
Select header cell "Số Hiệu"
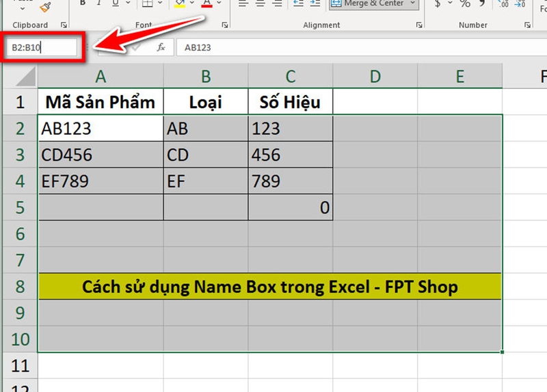tap(291, 101)
